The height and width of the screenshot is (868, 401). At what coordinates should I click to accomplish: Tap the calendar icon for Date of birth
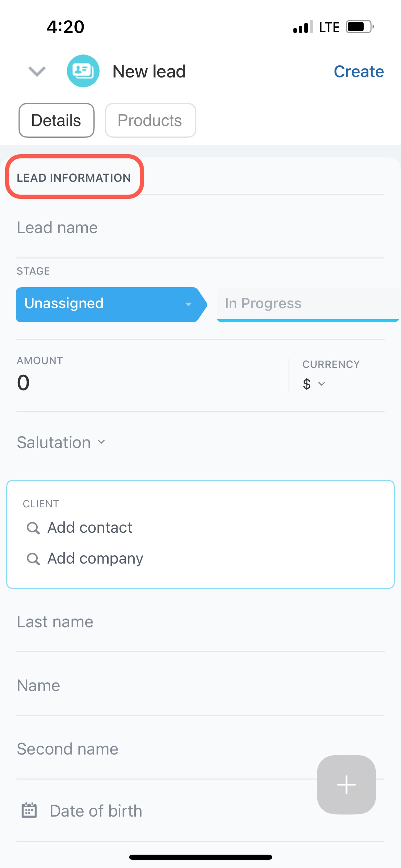[x=29, y=811]
